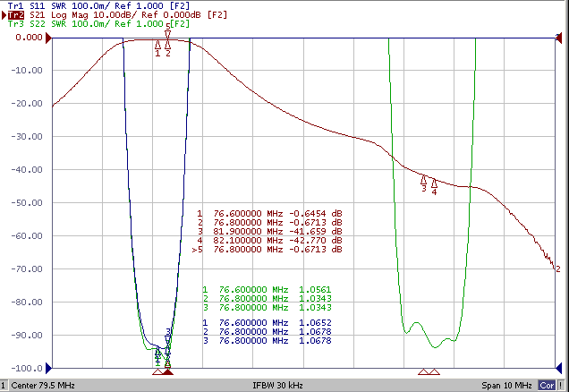Pick marker 4 on the S21 trace
569x392 pixels.
pos(434,183)
